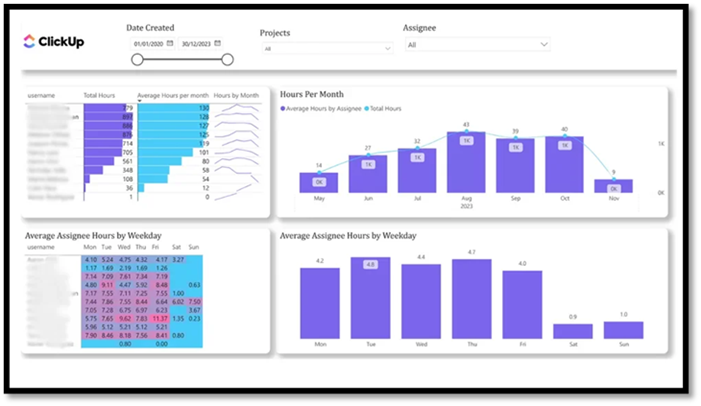Click the Hours by Month column header
The image size is (701, 406).
235,96
